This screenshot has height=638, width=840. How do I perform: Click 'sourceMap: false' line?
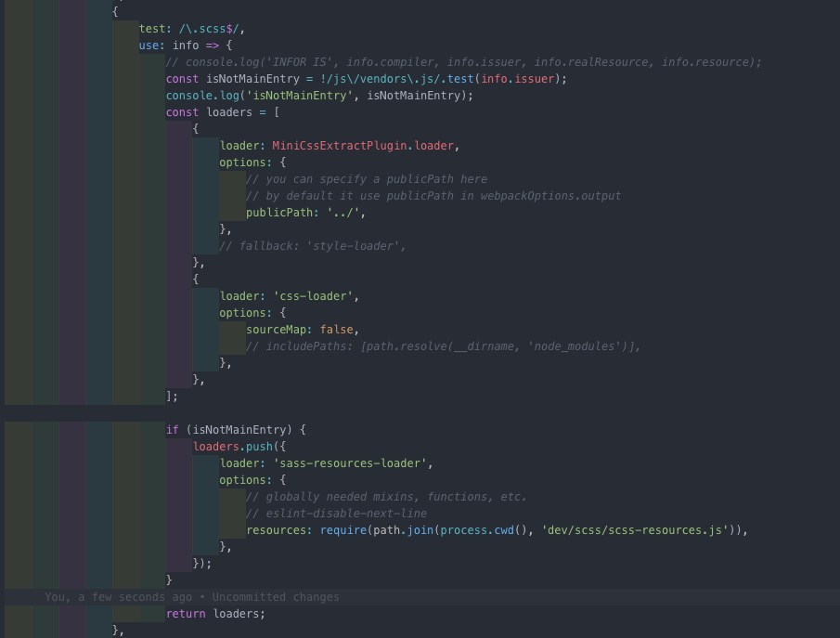(x=303, y=330)
